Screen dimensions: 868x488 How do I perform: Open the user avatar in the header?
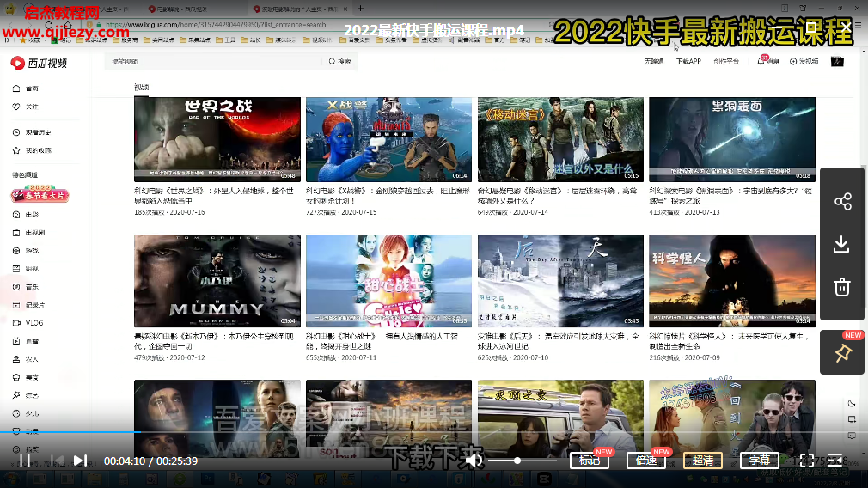coord(837,61)
